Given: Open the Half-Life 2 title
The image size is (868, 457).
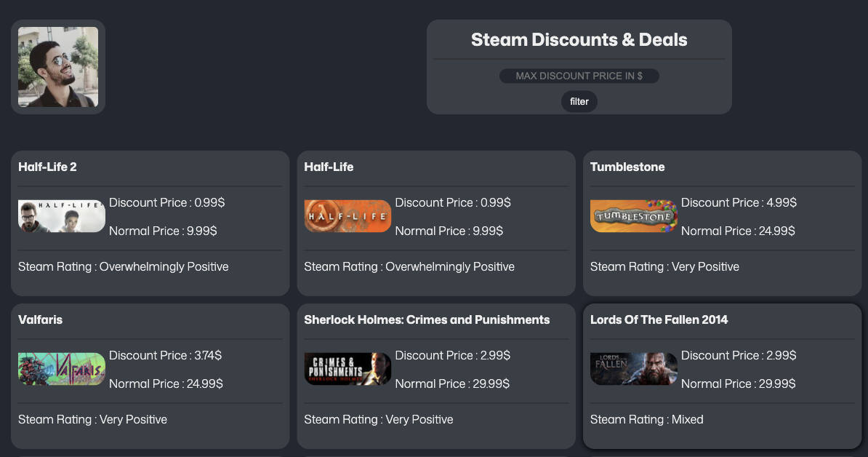Looking at the screenshot, I should 47,167.
